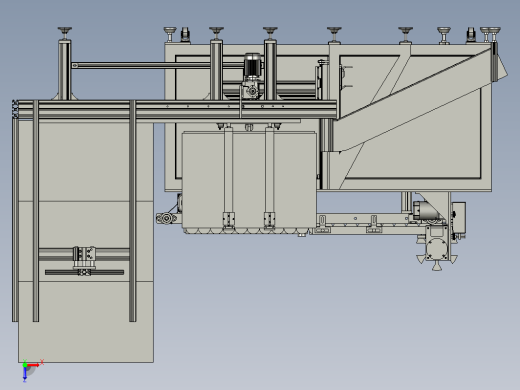Select the leveling foot on the far-left post
The image size is (520, 390).
[65, 33]
